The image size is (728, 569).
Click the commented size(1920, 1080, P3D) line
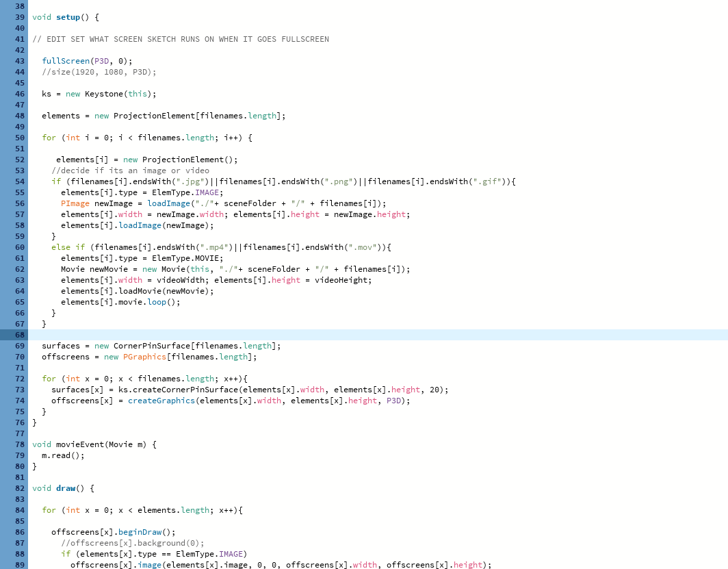[99, 72]
